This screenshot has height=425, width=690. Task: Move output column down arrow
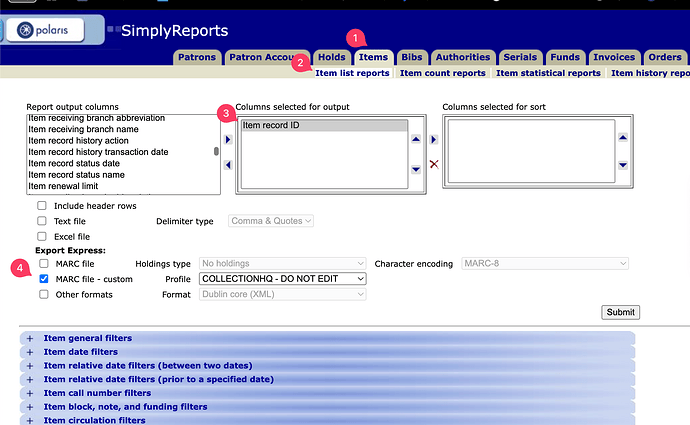(x=417, y=169)
